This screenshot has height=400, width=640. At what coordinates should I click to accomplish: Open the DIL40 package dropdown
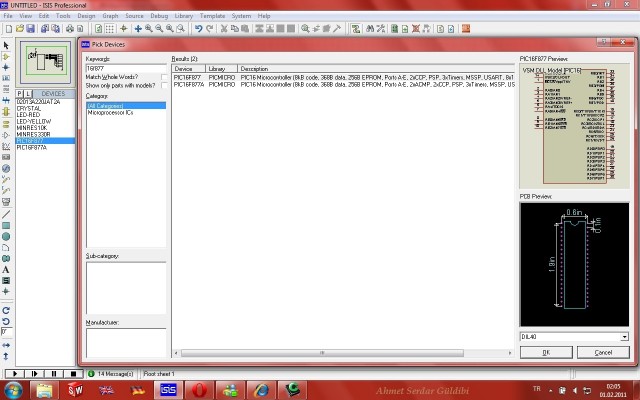624,337
